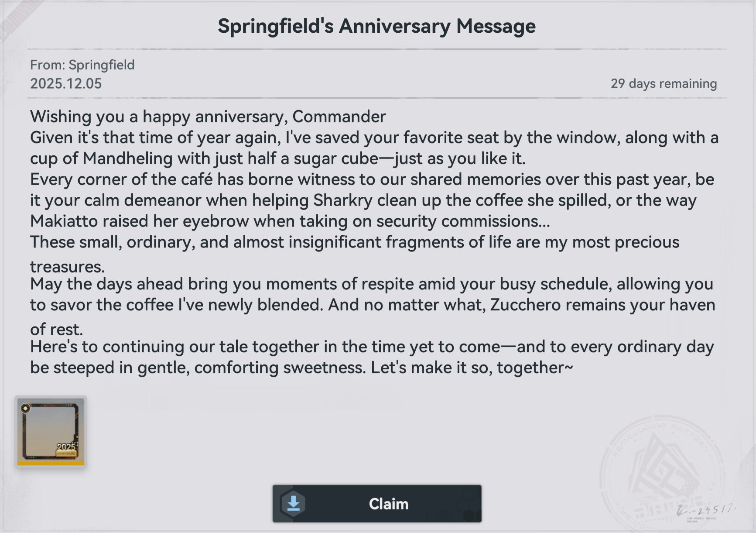Click the download arrow icon on Claim
This screenshot has width=756, height=533.
tap(293, 504)
